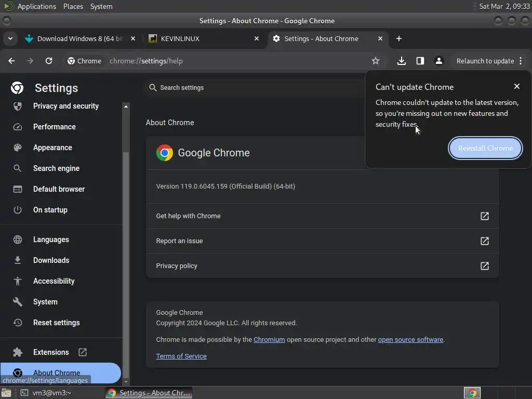Click the Languages globe icon
532x399 pixels.
17,240
